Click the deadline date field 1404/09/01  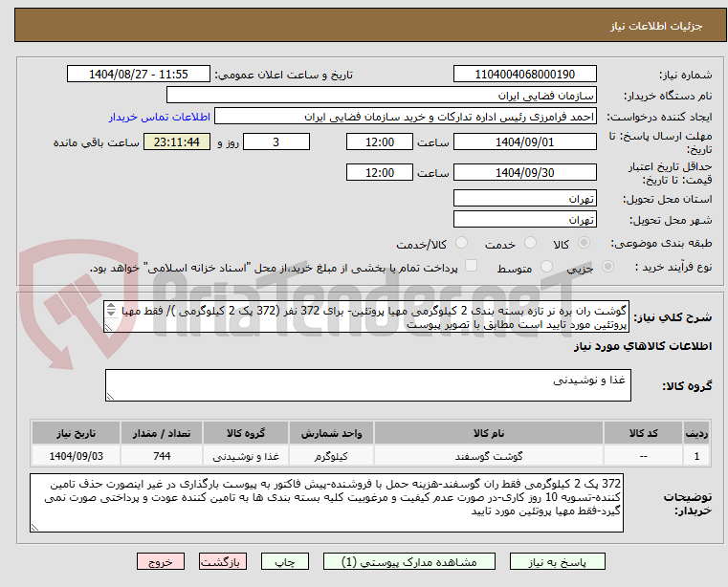[x=524, y=142]
